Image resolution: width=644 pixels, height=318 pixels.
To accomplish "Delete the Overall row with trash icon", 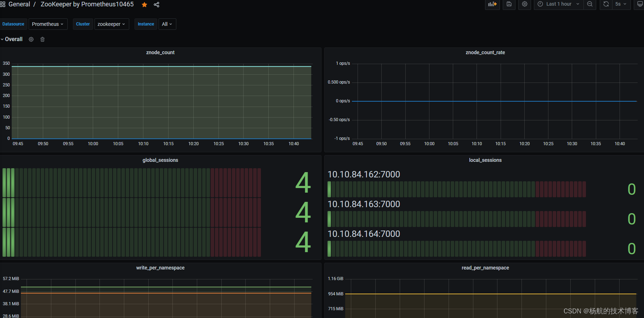I will [42, 39].
